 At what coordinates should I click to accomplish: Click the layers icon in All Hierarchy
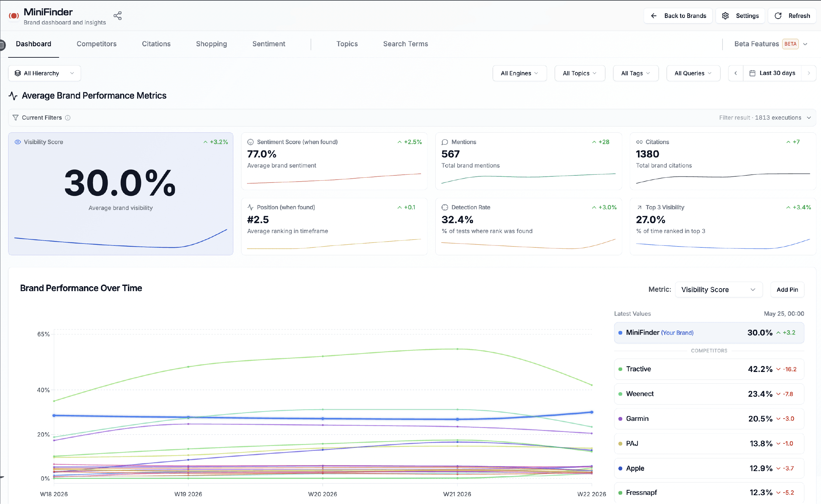point(18,73)
